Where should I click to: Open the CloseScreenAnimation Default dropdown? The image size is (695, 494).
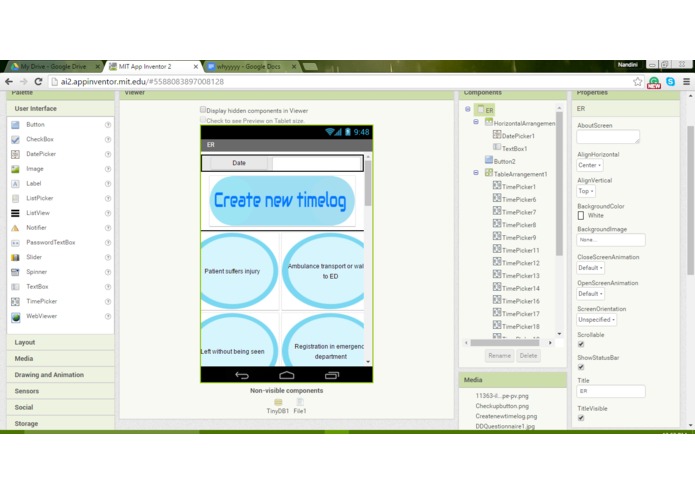pyautogui.click(x=591, y=268)
